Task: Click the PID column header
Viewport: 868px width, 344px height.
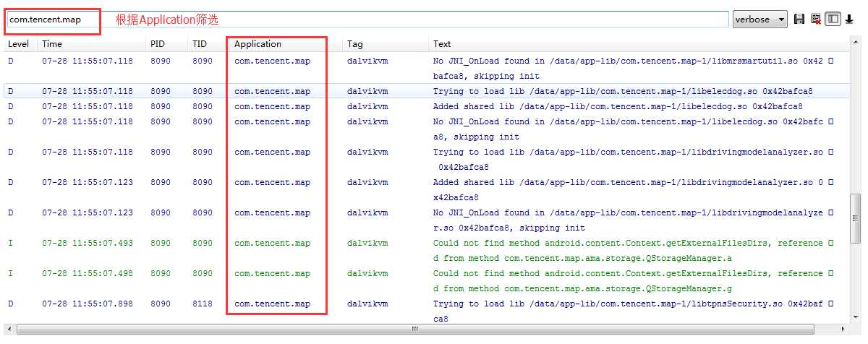Action: tap(158, 44)
